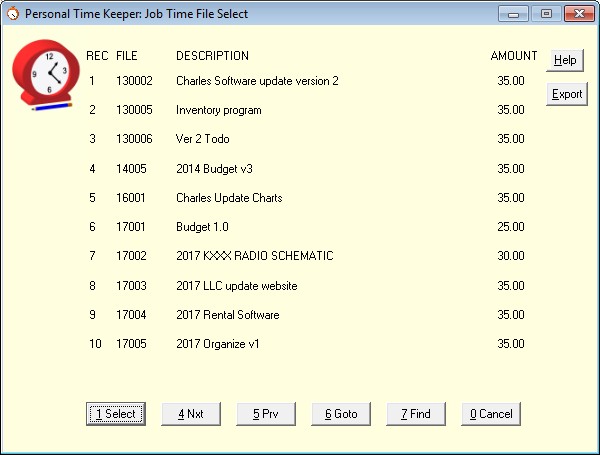600x455 pixels.
Task: Cancel with the 0 Cancel button
Action: 491,414
